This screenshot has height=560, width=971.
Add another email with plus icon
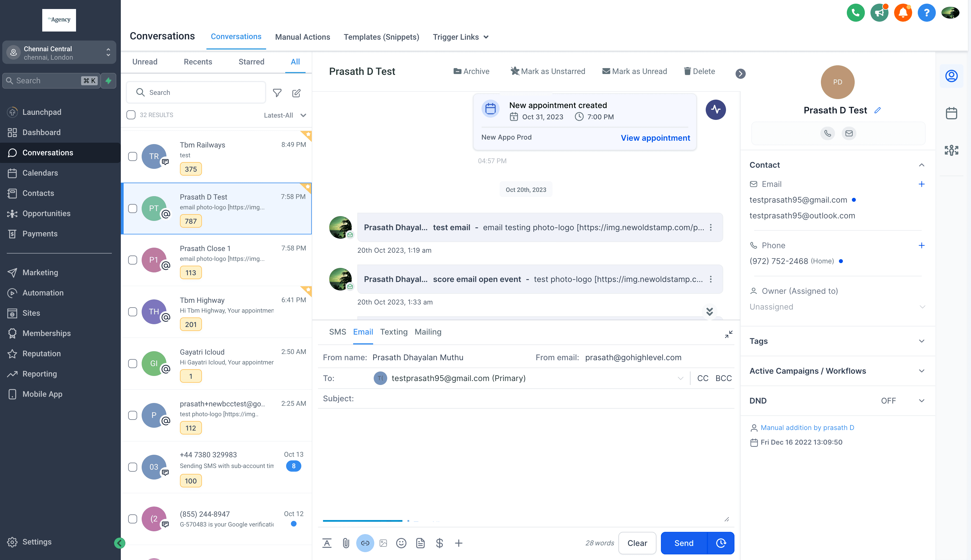(x=921, y=184)
